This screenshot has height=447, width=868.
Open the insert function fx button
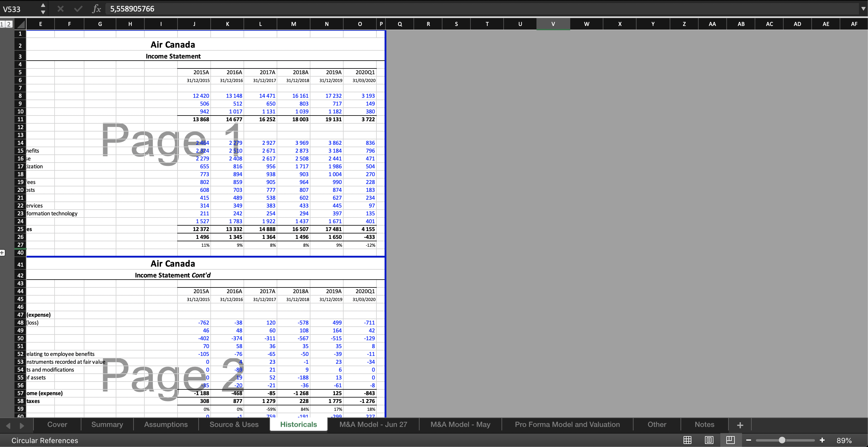[96, 9]
